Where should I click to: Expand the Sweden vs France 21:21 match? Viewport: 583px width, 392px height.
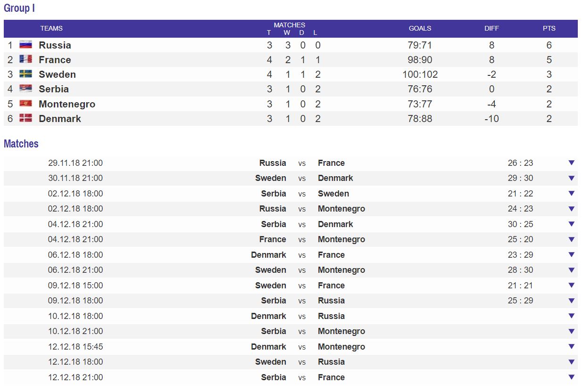tap(571, 285)
